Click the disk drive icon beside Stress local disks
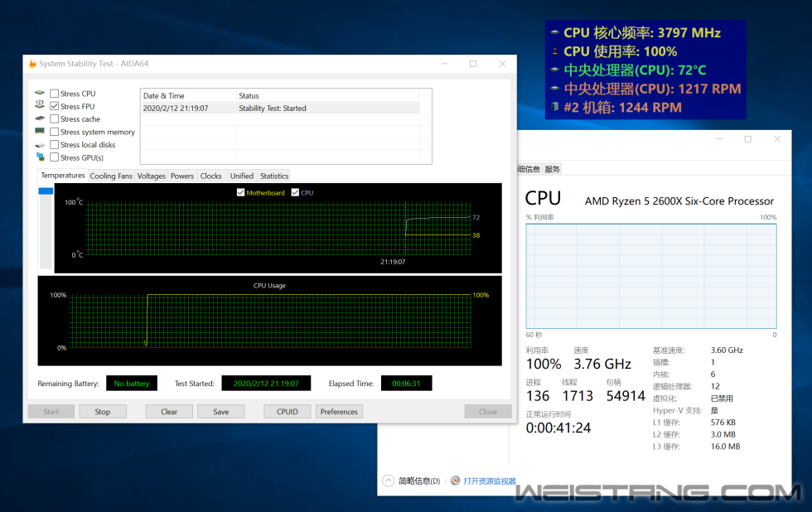Viewport: 812px width, 512px height. [x=40, y=144]
